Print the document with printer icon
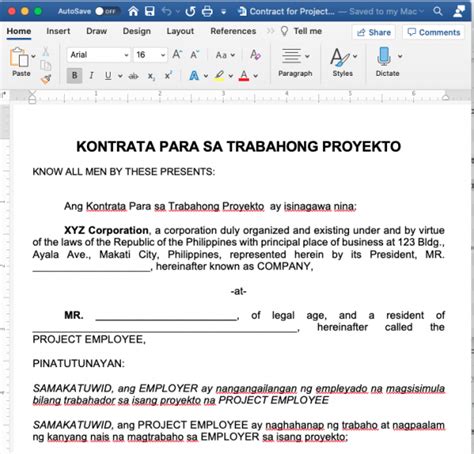The width and height of the screenshot is (474, 454). click(207, 11)
